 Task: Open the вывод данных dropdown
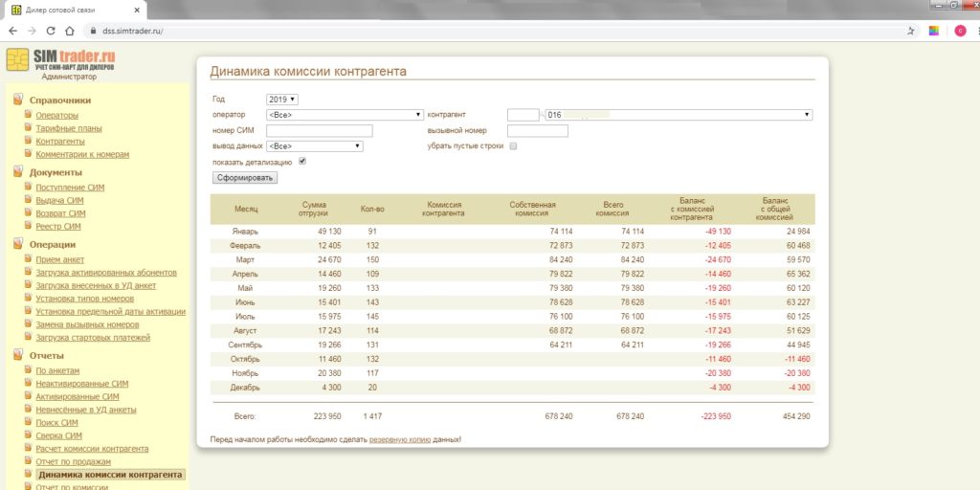pos(314,146)
